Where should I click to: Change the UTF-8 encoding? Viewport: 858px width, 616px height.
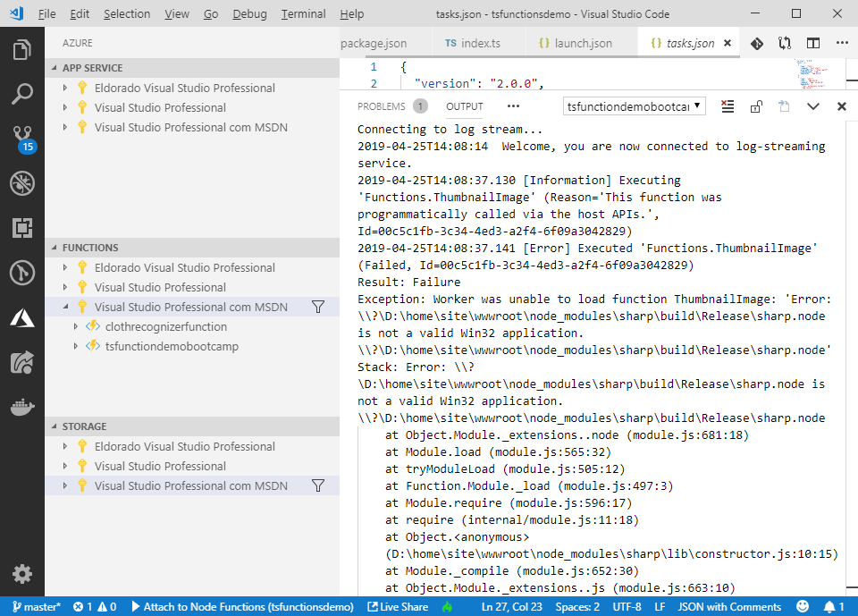click(627, 607)
